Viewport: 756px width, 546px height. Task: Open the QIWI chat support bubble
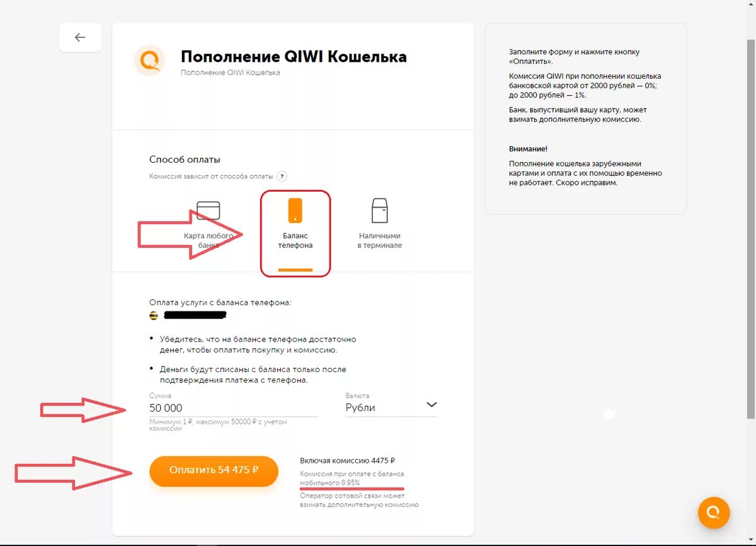point(714,513)
